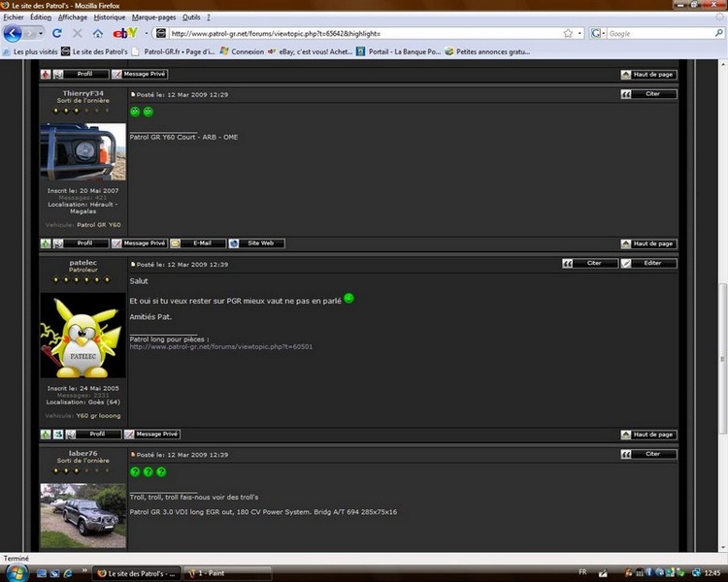Click the search magnifier icon in Google box
728x582 pixels.
coord(718,33)
